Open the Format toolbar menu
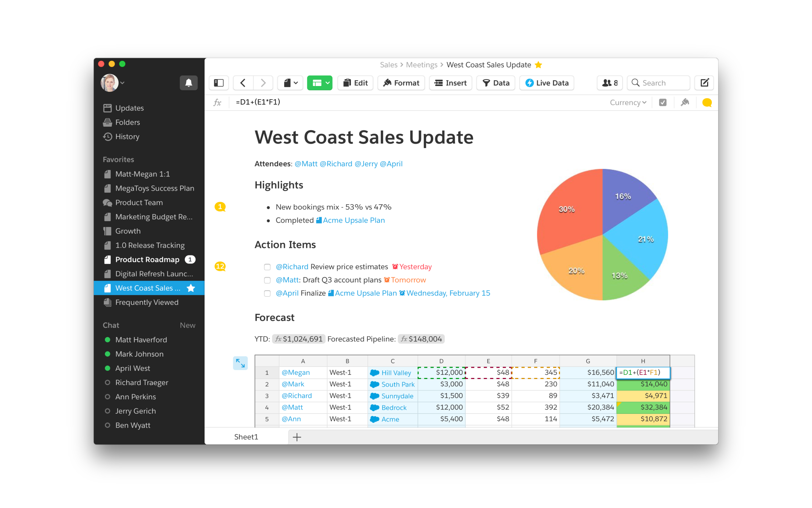 click(x=401, y=83)
